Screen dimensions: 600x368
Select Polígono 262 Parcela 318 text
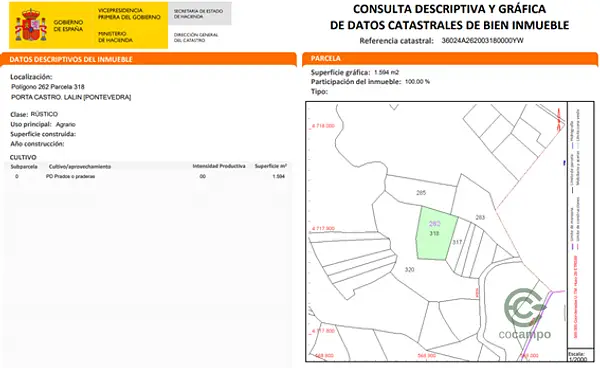click(x=48, y=87)
